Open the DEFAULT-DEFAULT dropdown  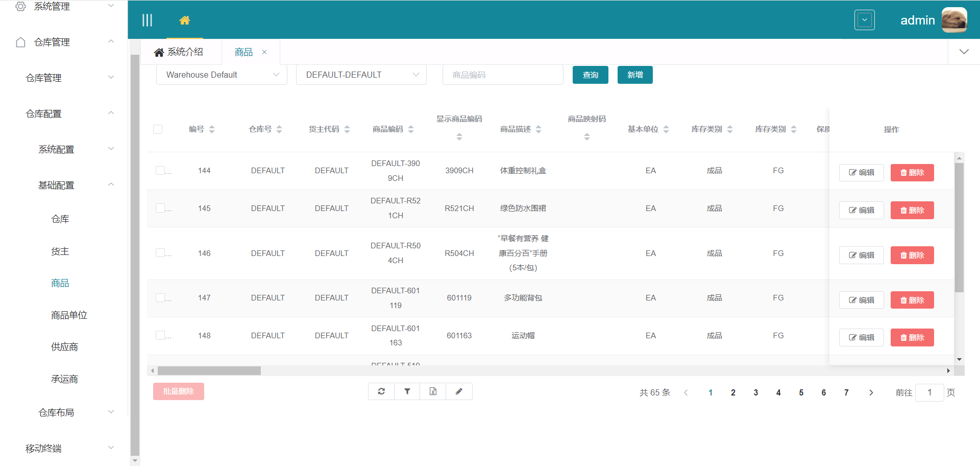(x=361, y=75)
